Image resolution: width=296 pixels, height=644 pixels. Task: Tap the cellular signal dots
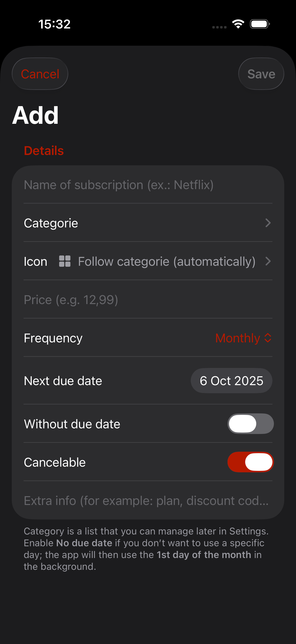(x=219, y=27)
